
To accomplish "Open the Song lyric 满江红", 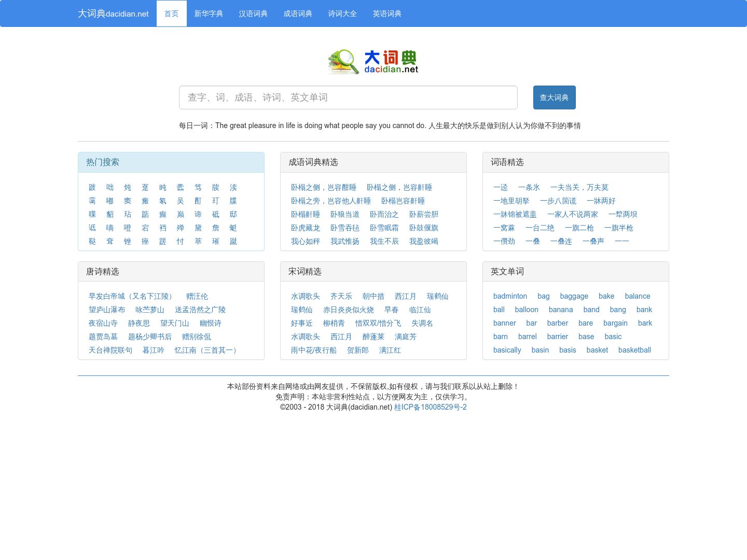I will [390, 350].
